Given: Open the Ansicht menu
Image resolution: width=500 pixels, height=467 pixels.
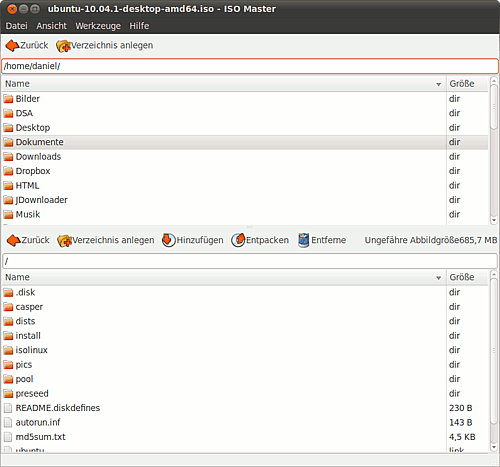Looking at the screenshot, I should [51, 26].
